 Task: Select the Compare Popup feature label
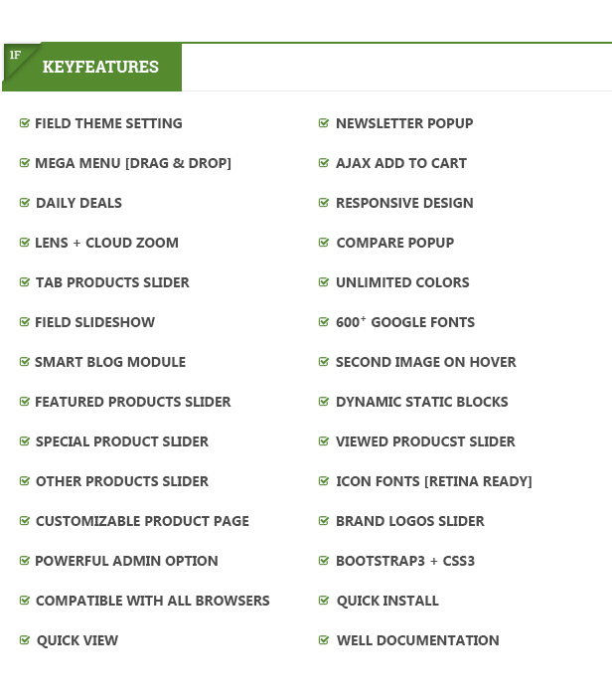pos(394,243)
